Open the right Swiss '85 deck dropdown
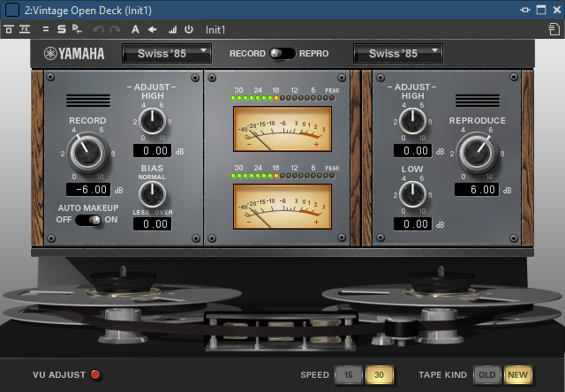 pos(396,54)
